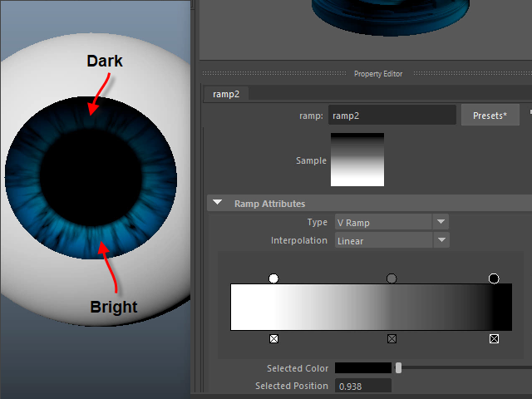Click the Property Editor panel title

[x=378, y=74]
